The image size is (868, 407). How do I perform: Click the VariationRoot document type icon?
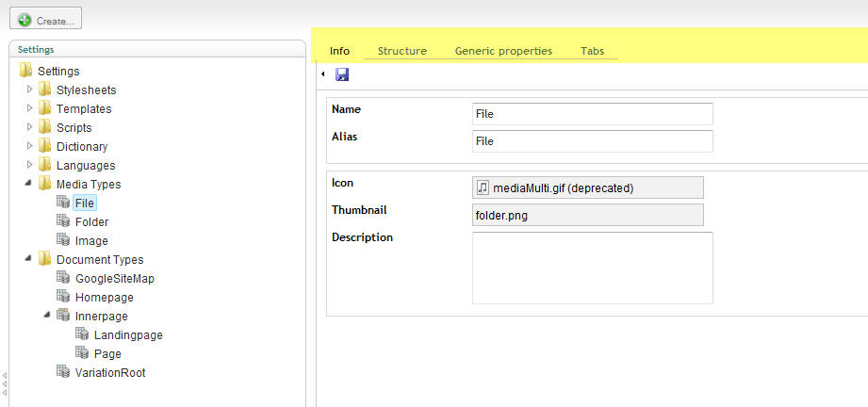[64, 372]
